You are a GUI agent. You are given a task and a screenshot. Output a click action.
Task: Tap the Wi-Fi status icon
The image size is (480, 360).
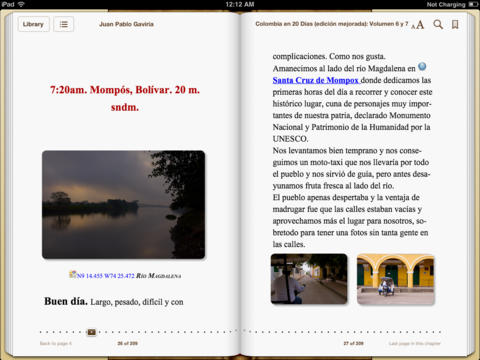(x=21, y=4)
